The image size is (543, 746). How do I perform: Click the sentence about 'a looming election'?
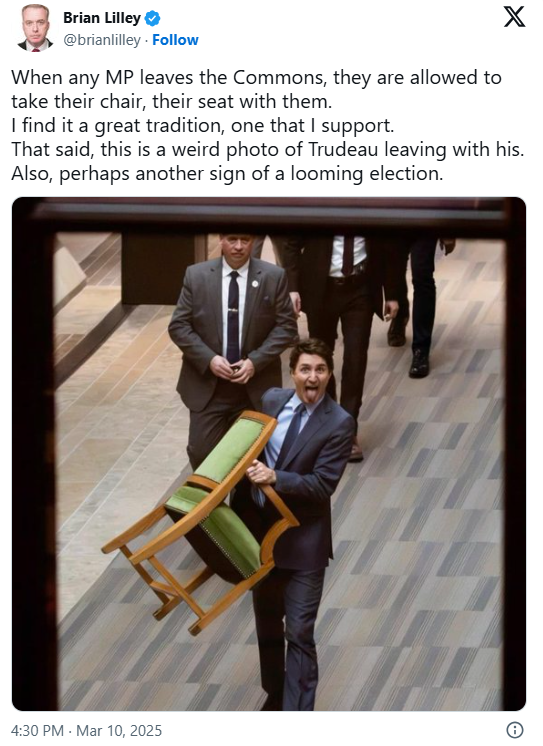point(227,174)
